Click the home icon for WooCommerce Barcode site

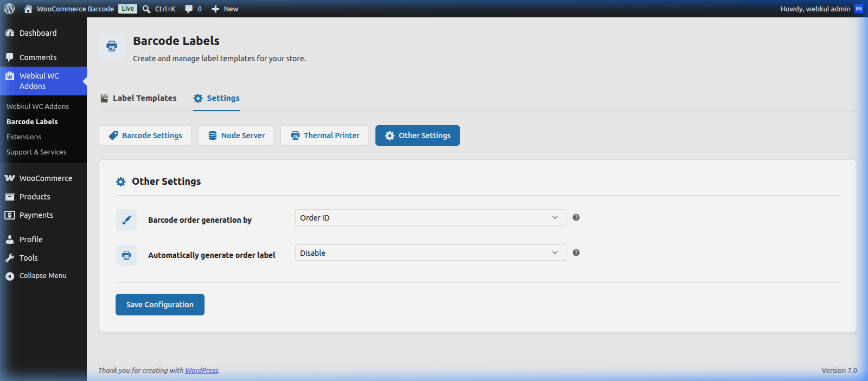coord(28,9)
